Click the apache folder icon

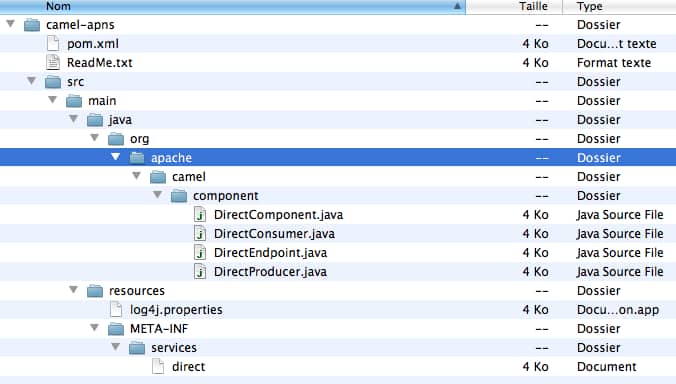[x=137, y=158]
